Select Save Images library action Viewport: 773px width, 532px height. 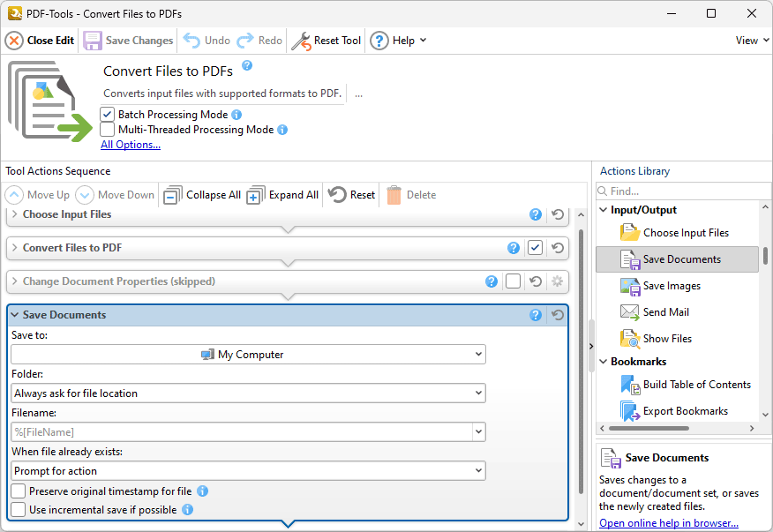(678, 286)
